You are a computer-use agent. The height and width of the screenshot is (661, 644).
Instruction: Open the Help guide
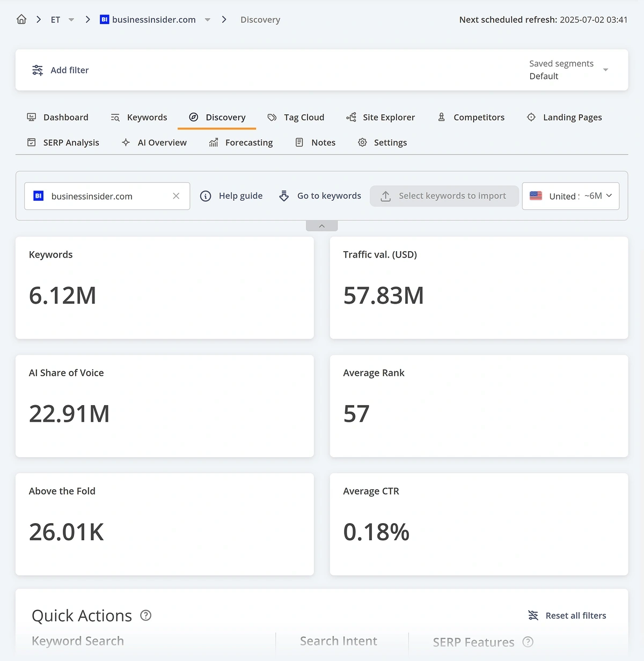coord(231,196)
